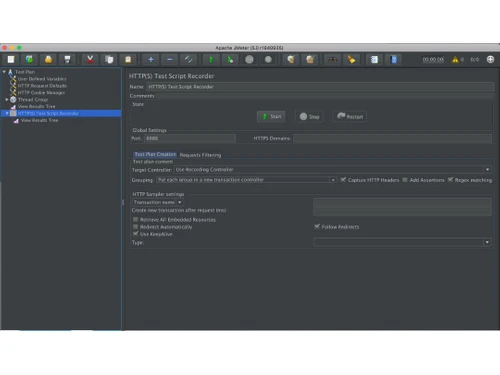Click the New test plan toolbar icon
This screenshot has height=375, width=500.
11,60
